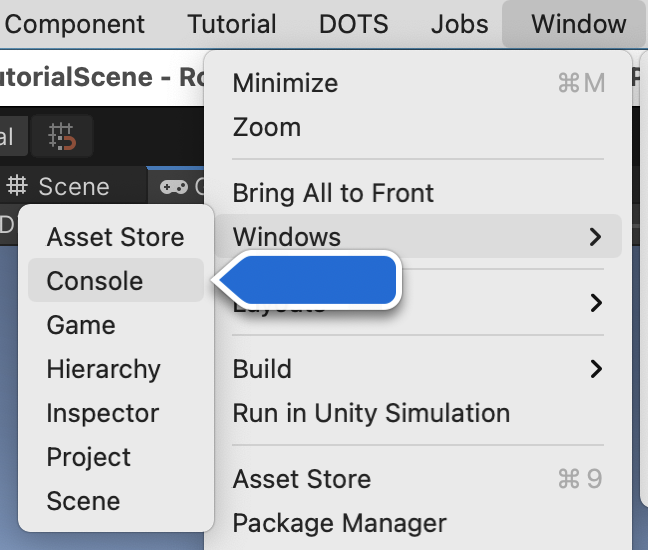Open the Jobs menu
The width and height of the screenshot is (648, 550).
point(460,24)
